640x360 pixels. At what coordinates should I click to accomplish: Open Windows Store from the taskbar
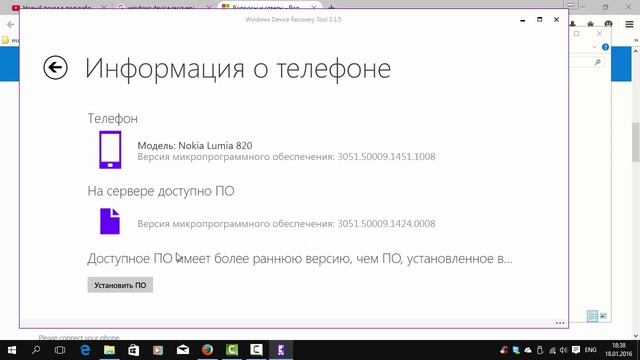[x=133, y=350]
